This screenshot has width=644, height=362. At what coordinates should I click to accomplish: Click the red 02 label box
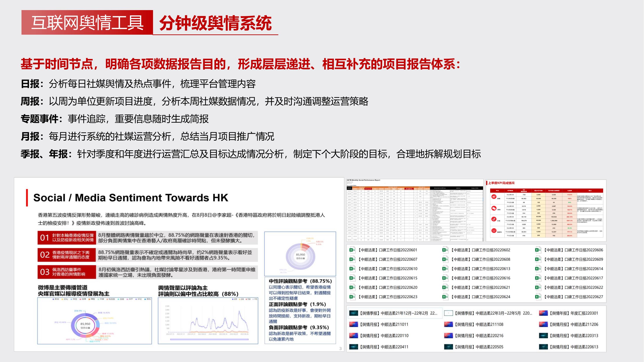pos(67,254)
